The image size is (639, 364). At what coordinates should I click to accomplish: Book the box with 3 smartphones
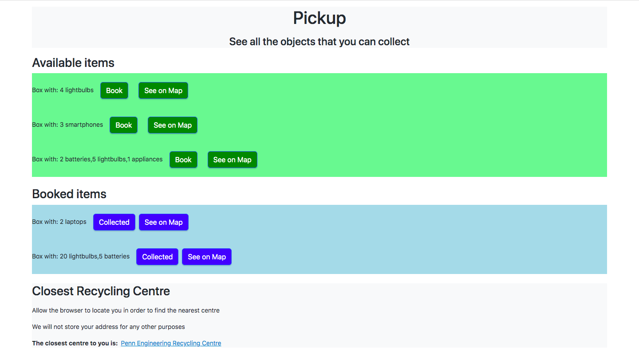[x=123, y=125]
